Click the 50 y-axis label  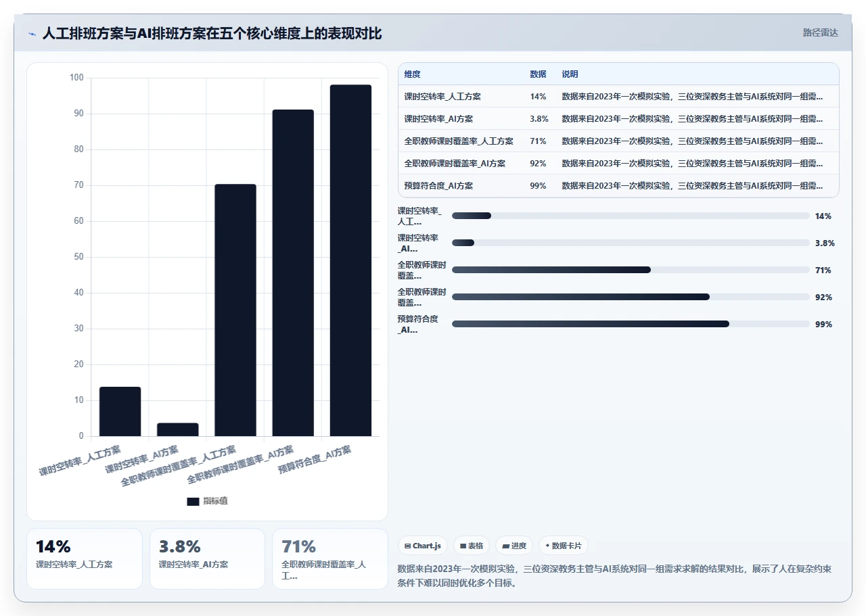pos(78,257)
